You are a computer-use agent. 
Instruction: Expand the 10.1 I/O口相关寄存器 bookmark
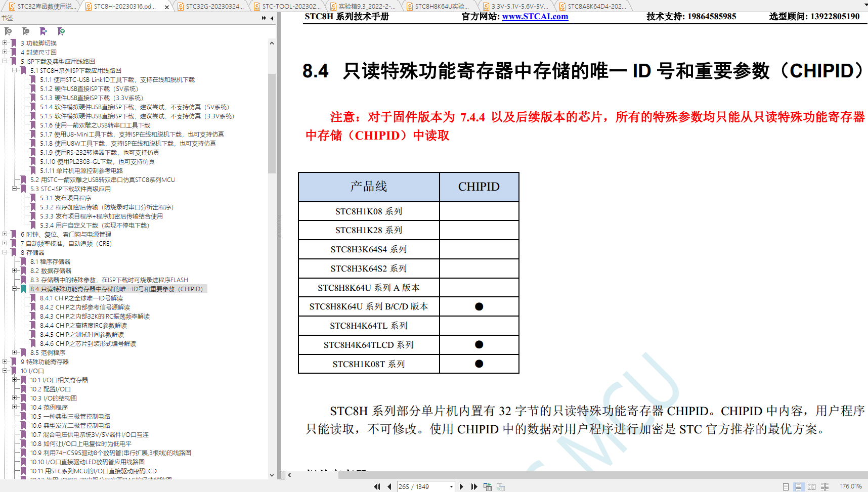(x=15, y=380)
